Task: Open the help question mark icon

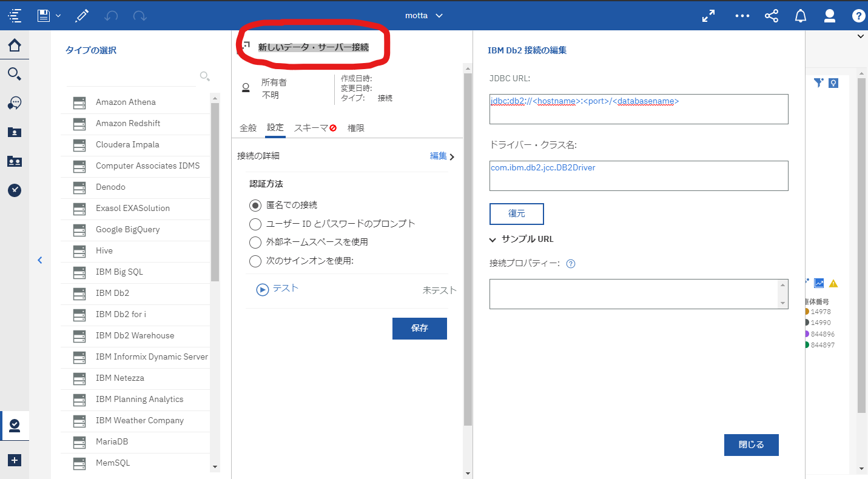Action: click(x=859, y=16)
